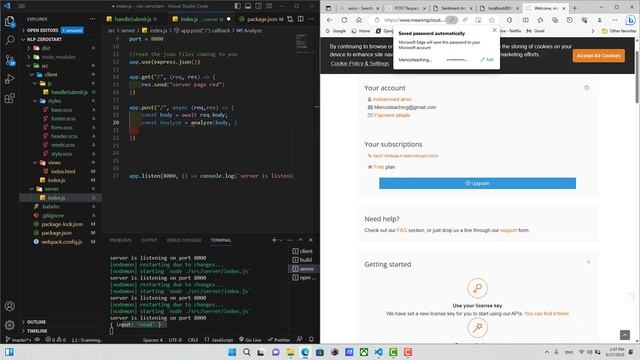Toggle the secondary side bar layout button
Viewport: 640px width, 360px height.
[x=258, y=6]
